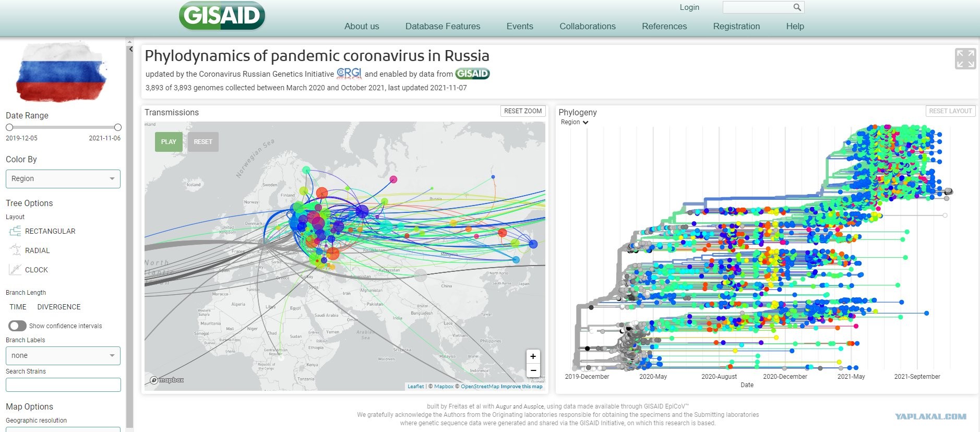Click the Mapbox attribution link
Image resolution: width=980 pixels, height=432 pixels.
point(444,387)
